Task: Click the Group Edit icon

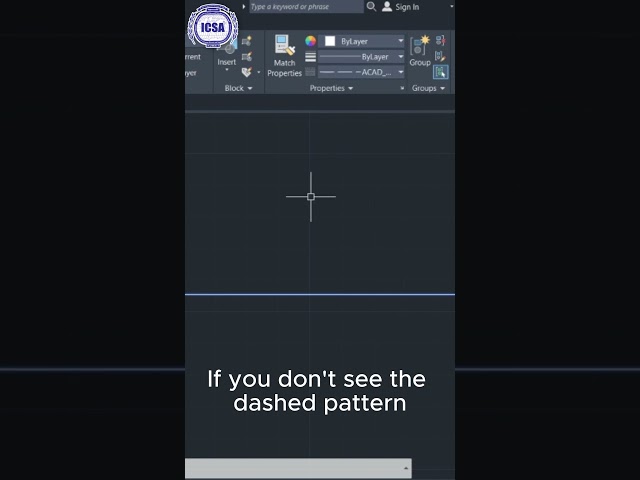Action: pos(440,56)
